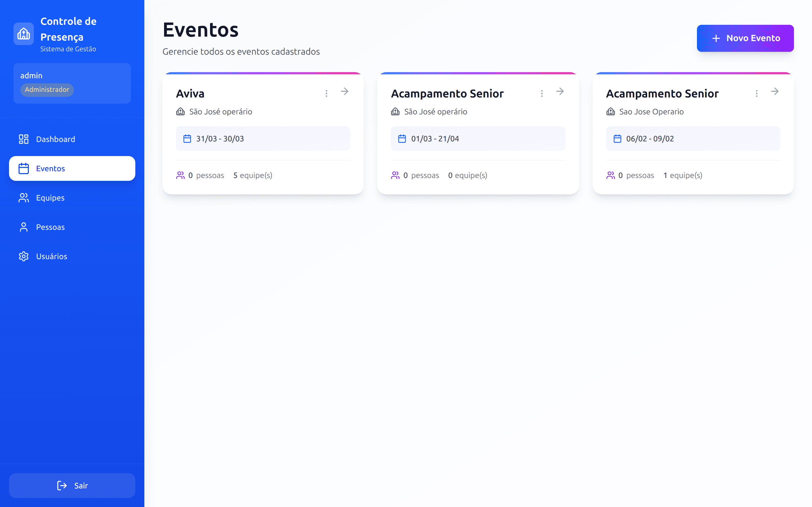812x507 pixels.
Task: Open options menu on middle Acampamento Senior card
Action: point(542,94)
